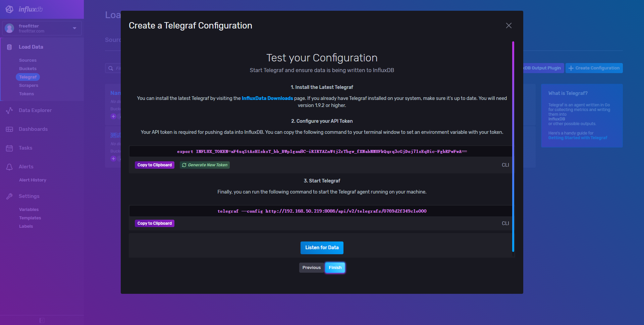This screenshot has width=644, height=325.
Task: Open Alert History submenu
Action: click(x=33, y=180)
